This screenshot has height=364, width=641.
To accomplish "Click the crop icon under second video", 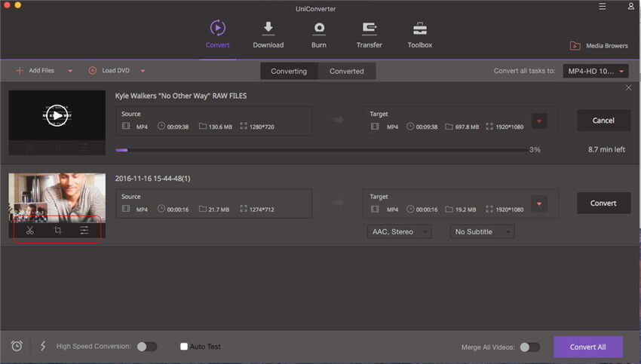I will (x=57, y=231).
